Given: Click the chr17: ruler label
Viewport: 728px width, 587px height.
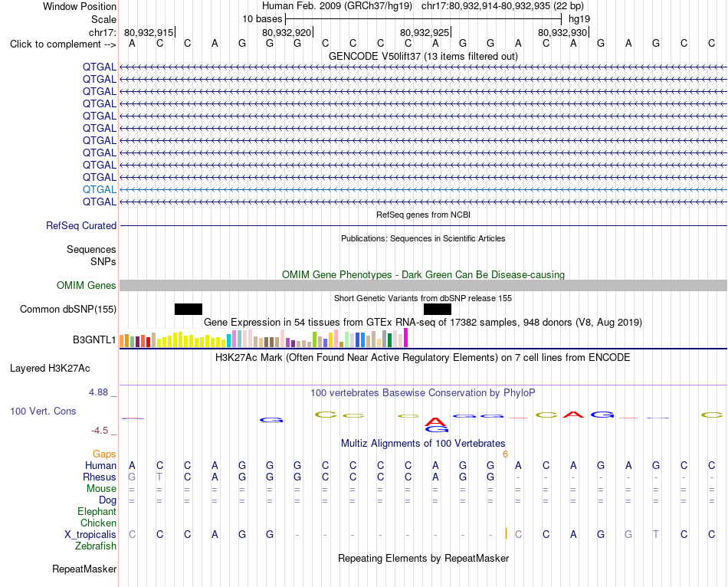Looking at the screenshot, I should click(x=103, y=32).
